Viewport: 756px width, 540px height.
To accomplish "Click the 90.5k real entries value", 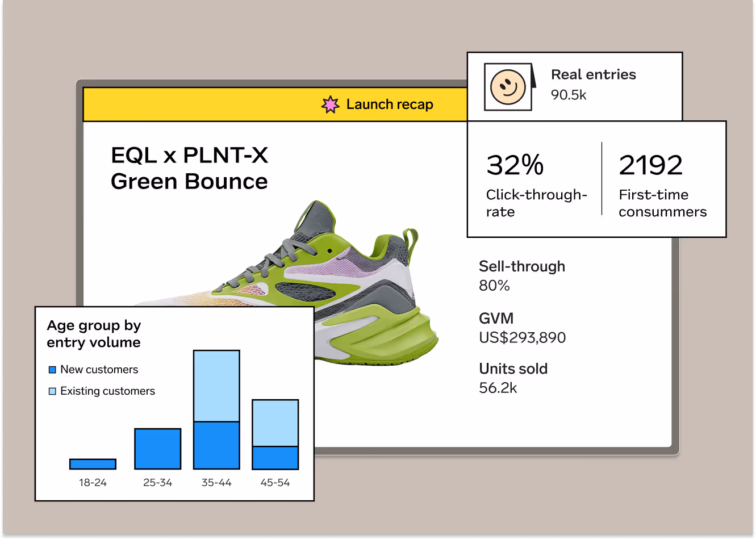I will [x=569, y=95].
